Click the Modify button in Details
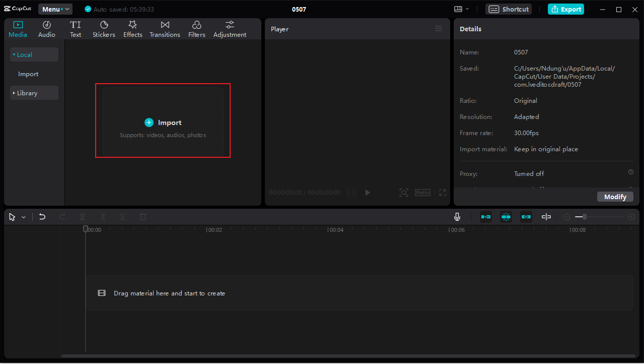Screen dimensions: 644x364 tap(615, 197)
